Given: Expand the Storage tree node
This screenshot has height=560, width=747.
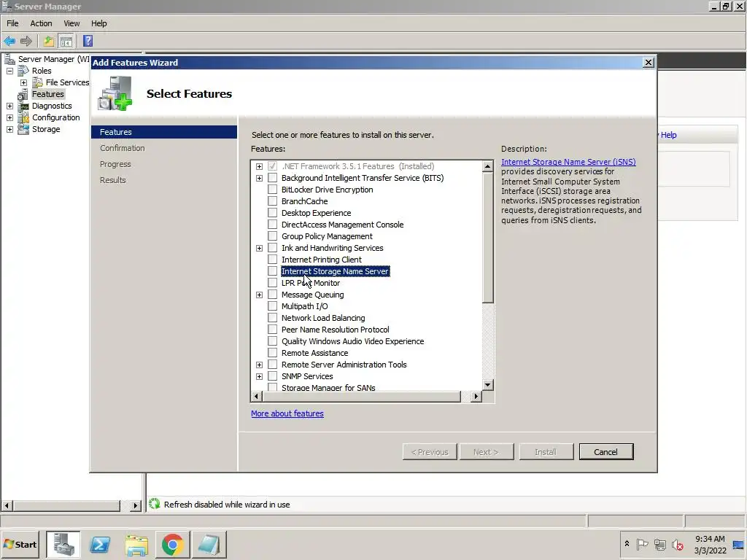Looking at the screenshot, I should click(x=9, y=129).
